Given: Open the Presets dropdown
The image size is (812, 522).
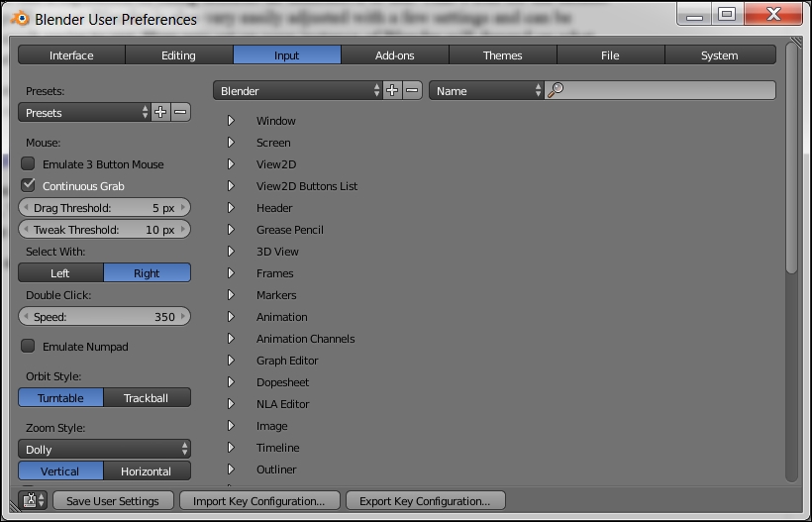Looking at the screenshot, I should pyautogui.click(x=84, y=112).
